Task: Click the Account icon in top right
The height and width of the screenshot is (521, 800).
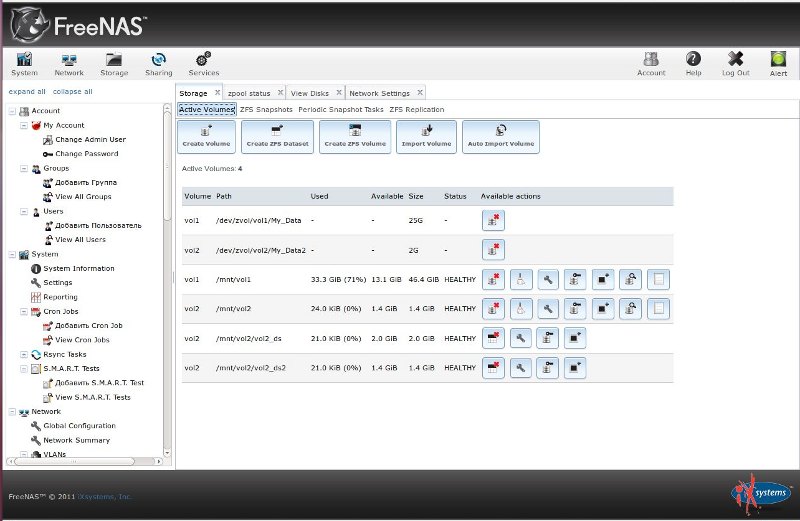Action: [651, 64]
